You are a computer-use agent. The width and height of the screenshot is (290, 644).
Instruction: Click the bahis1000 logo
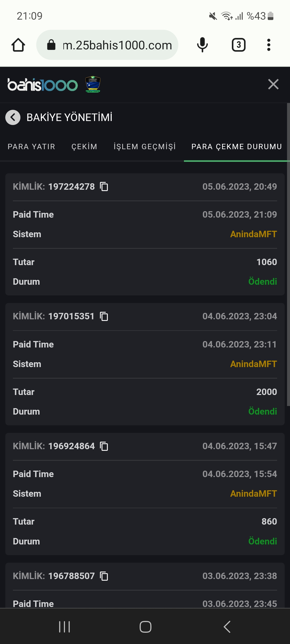click(x=42, y=85)
